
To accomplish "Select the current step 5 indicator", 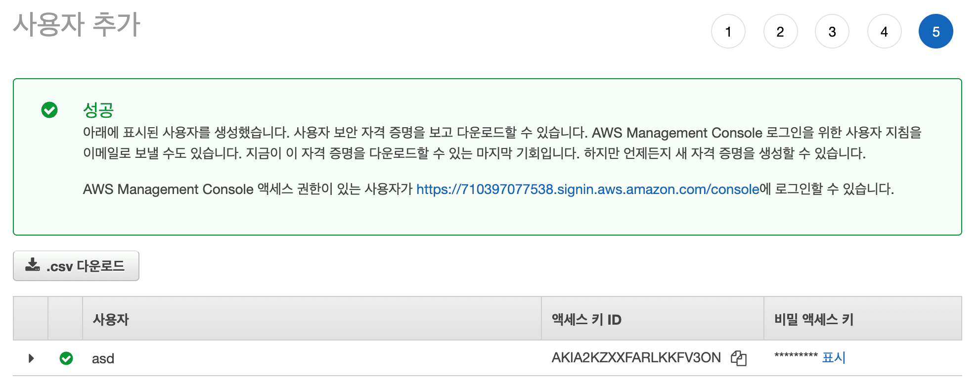I will pos(936,32).
